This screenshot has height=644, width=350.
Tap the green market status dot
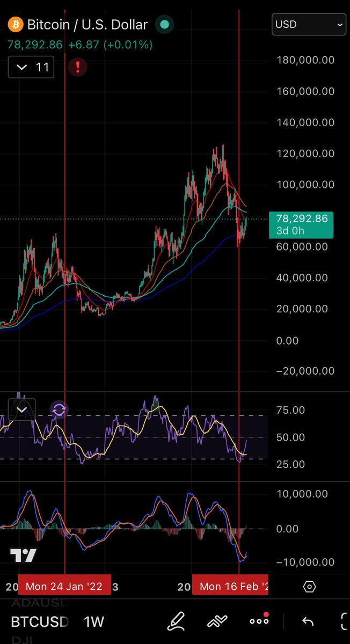pyautogui.click(x=164, y=25)
